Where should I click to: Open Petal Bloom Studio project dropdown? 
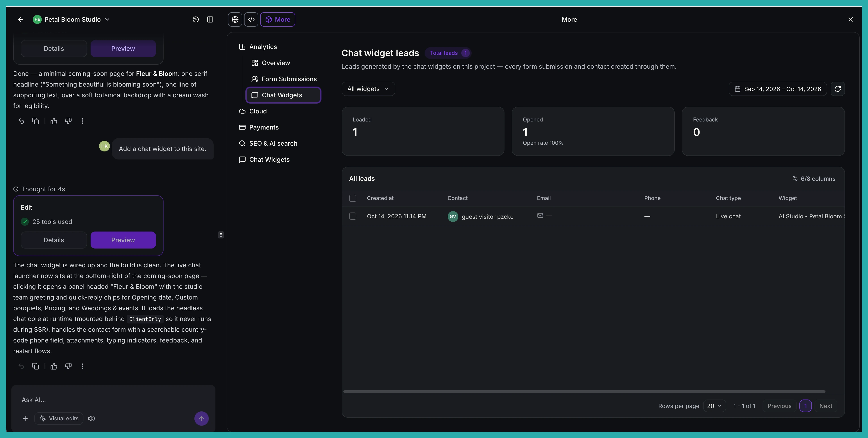tap(71, 19)
